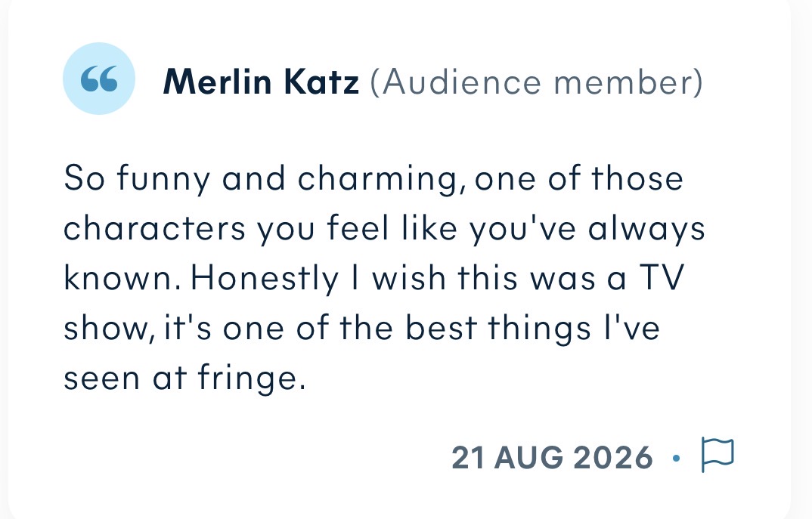Click the 21 AUG 2026 date
This screenshot has width=812, height=519.
(x=552, y=457)
